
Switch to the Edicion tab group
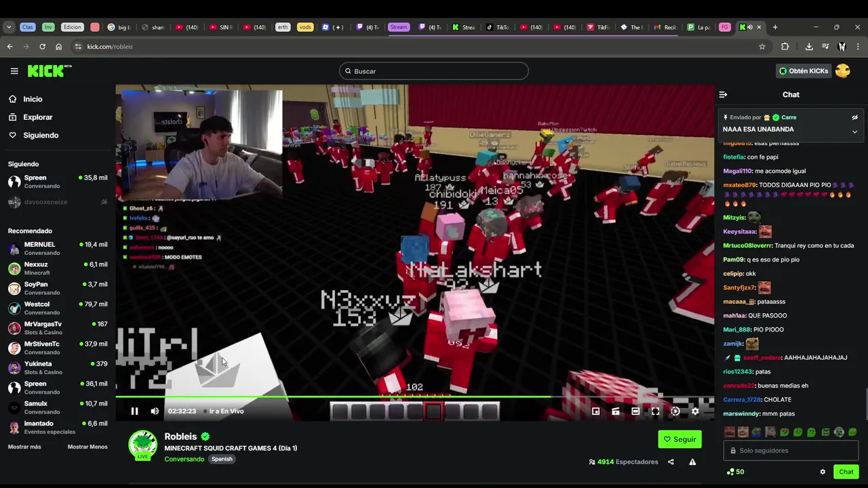click(72, 27)
